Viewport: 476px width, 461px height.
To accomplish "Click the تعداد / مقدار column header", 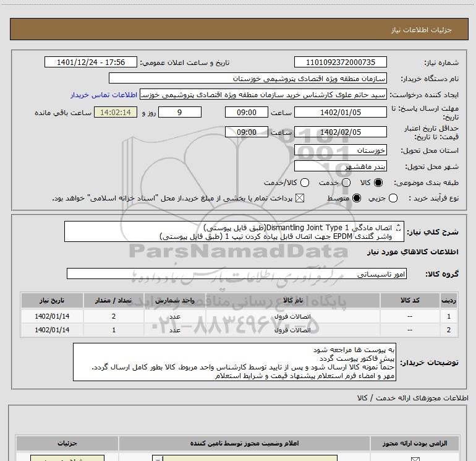I will tap(114, 300).
